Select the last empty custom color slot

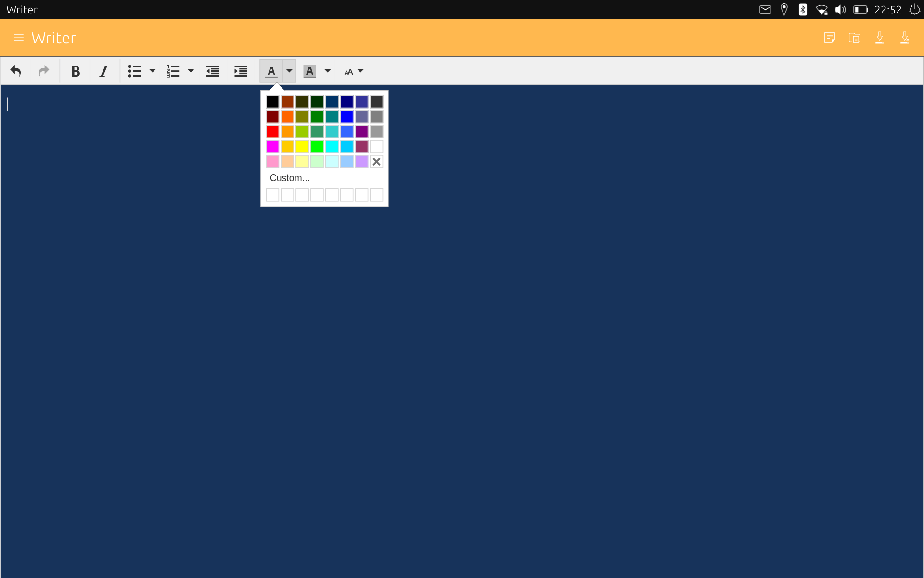coord(376,195)
